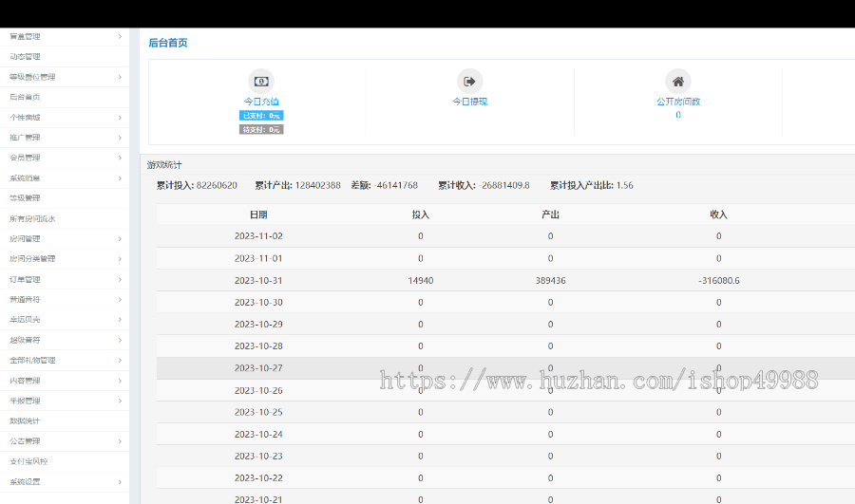
Task: Click the 游戏统计 section title
Action: [164, 165]
